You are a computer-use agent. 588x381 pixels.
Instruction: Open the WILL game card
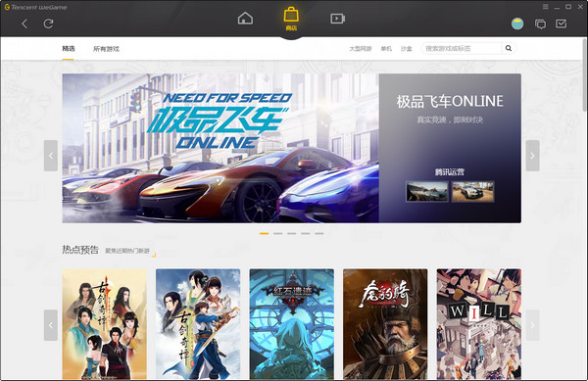tap(479, 324)
